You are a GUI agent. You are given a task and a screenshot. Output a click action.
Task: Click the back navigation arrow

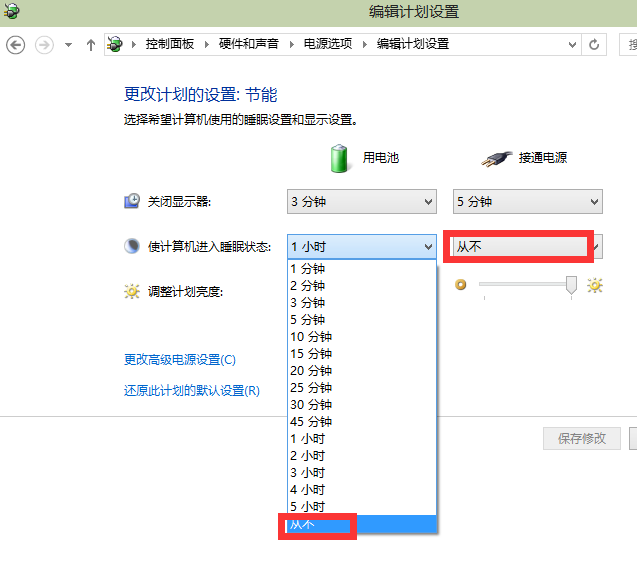(x=16, y=45)
